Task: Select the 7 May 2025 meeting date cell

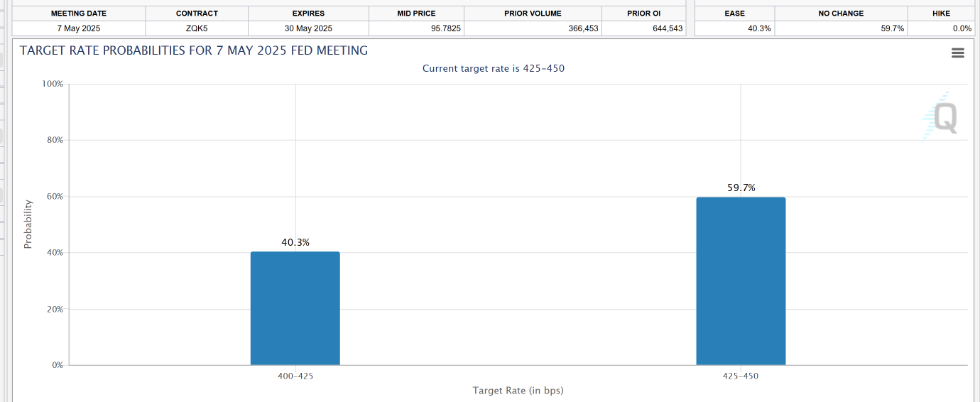Action: click(x=79, y=28)
